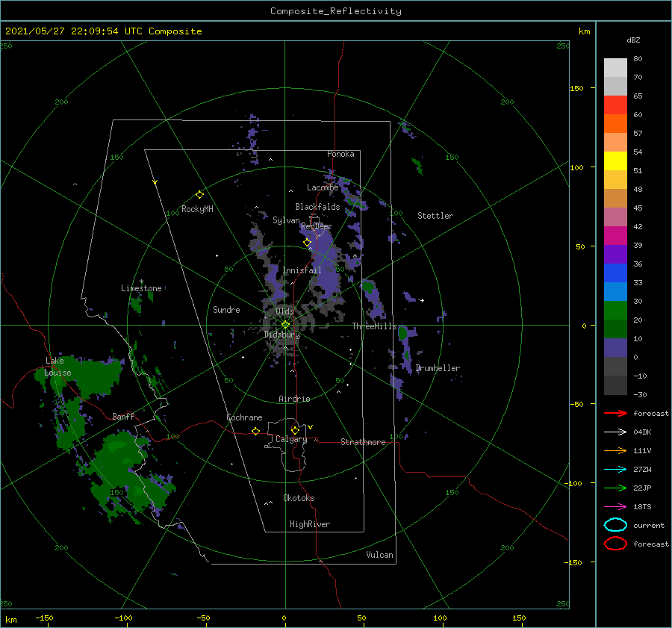Screen dimensions: 672x628
Task: Select the legend text label '18TS'
Action: tap(642, 507)
